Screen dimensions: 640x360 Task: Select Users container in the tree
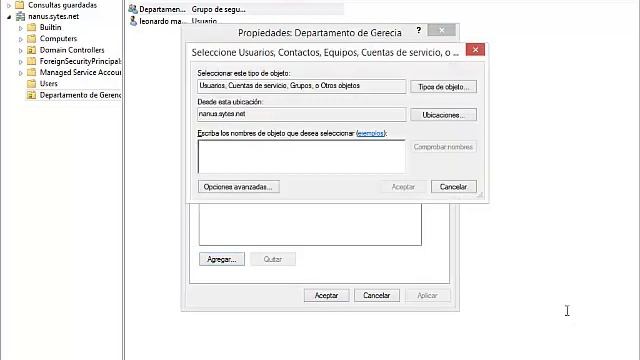pyautogui.click(x=48, y=83)
